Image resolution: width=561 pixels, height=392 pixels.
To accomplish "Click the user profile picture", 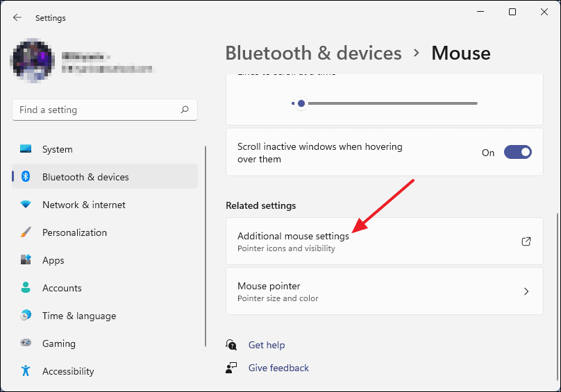I will click(33, 61).
